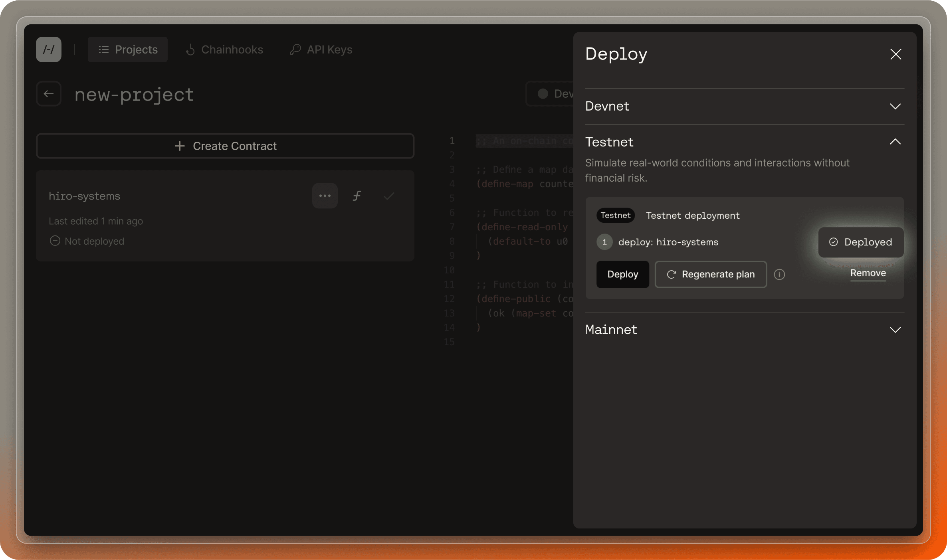Open the hiro-systems more options menu
This screenshot has height=560, width=947.
325,196
